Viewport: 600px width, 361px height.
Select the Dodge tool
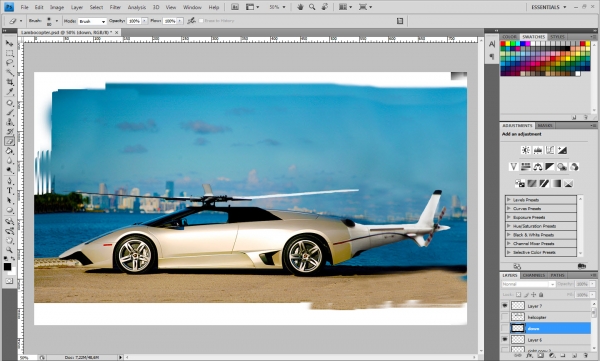pyautogui.click(x=9, y=170)
